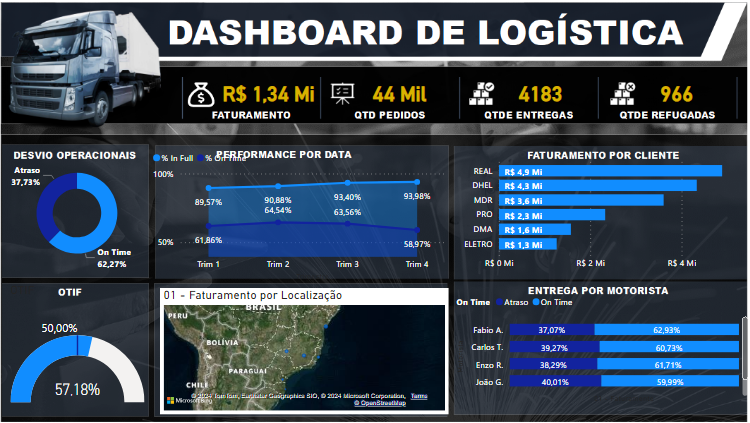Click the Microsoft Bing logo on map
The height and width of the screenshot is (423, 750).
coord(187,402)
